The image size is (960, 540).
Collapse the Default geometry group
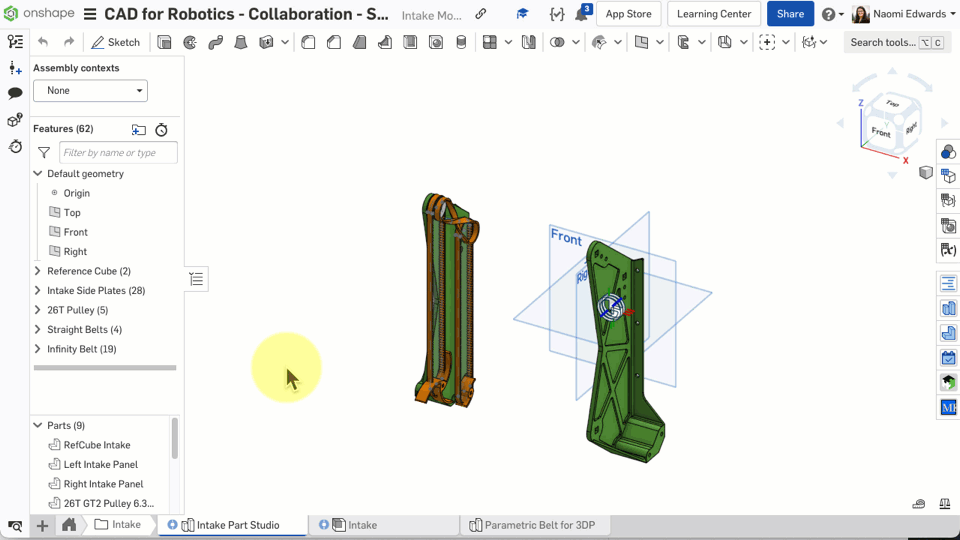[38, 174]
